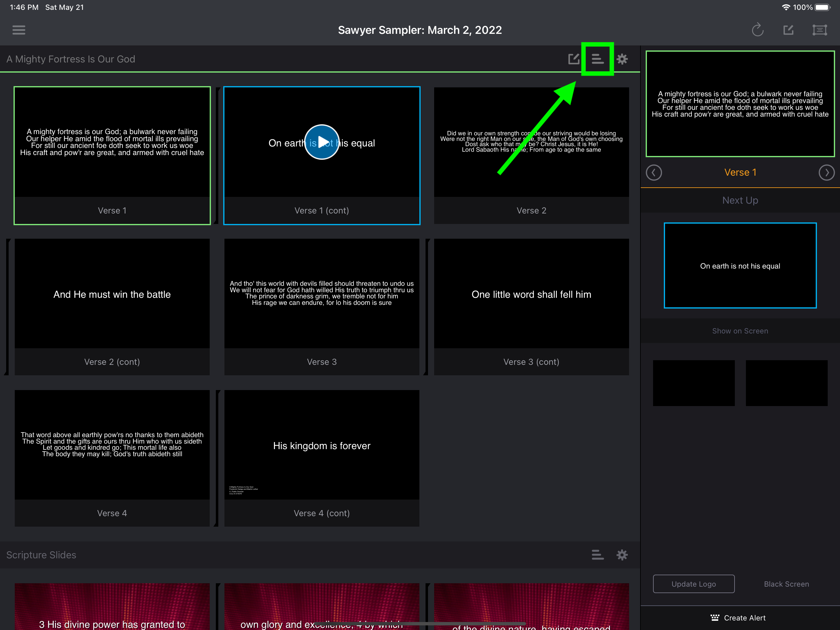Open arrangement for A Mighty Fortress
The width and height of the screenshot is (840, 630).
point(597,59)
